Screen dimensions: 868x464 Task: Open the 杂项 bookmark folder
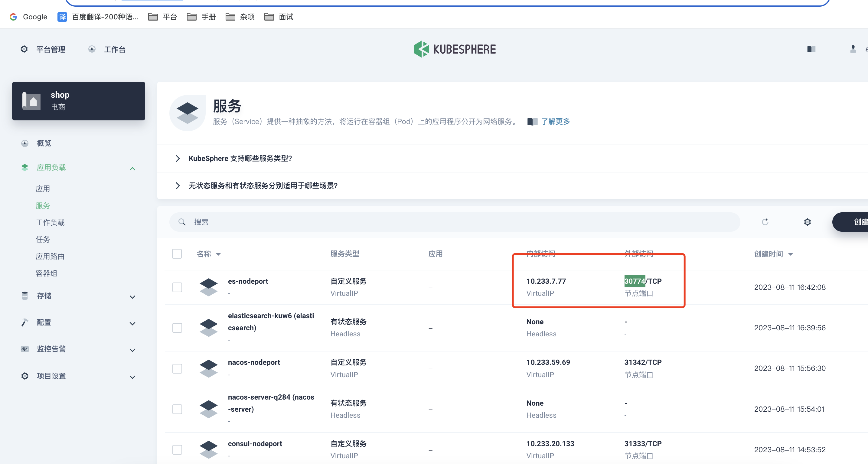[x=240, y=17]
